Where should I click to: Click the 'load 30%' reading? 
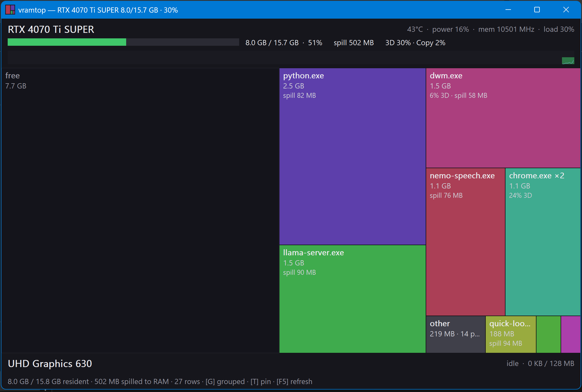(x=559, y=29)
